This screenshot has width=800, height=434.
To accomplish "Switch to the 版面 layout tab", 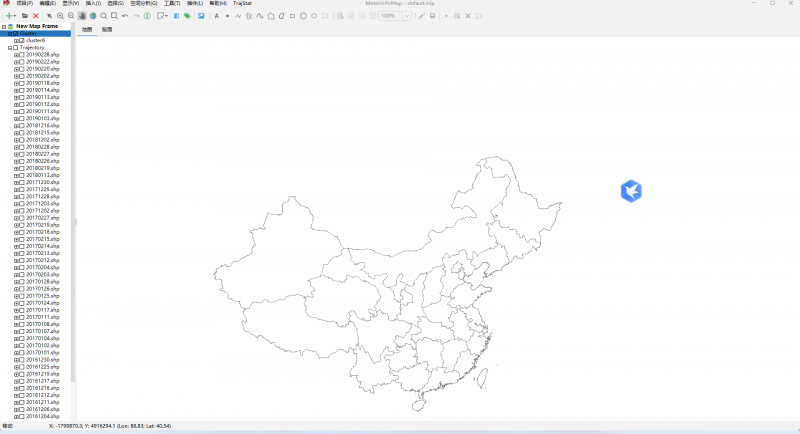I will click(107, 30).
